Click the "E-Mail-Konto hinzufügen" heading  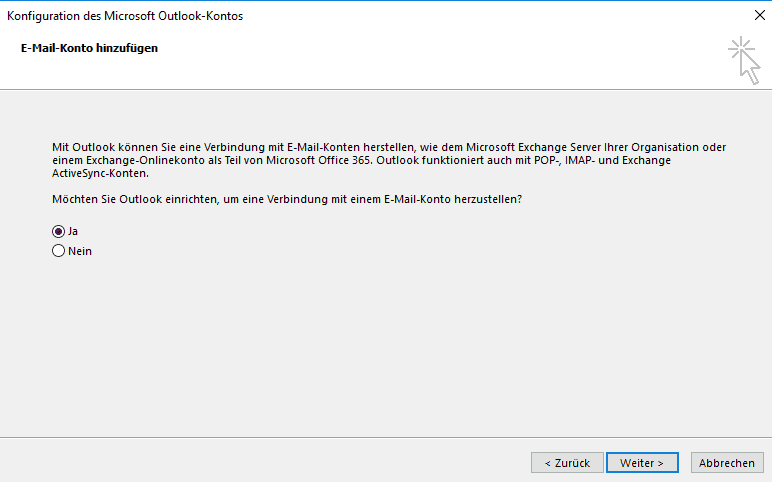point(89,48)
